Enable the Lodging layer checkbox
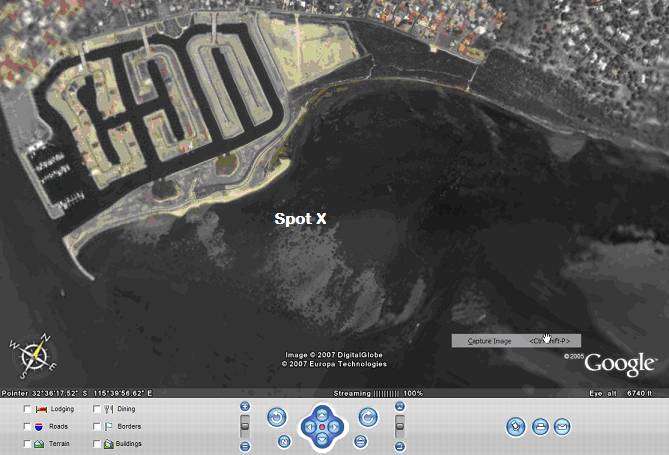The image size is (669, 455). coord(27,409)
